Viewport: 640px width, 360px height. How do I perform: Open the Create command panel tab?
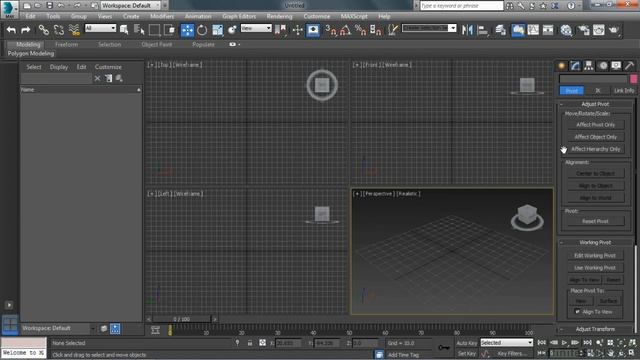(x=562, y=66)
